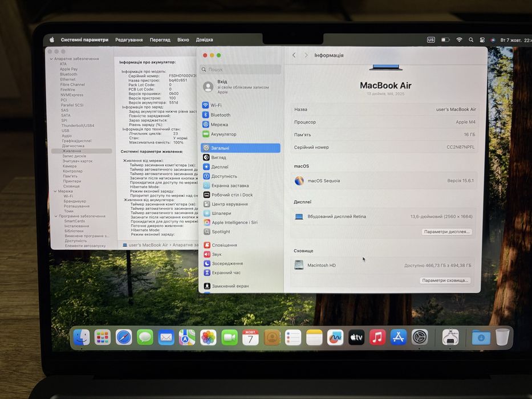The height and width of the screenshot is (399, 532).
Task: Open System Settings gear in the Dock
Action: coord(420,337)
